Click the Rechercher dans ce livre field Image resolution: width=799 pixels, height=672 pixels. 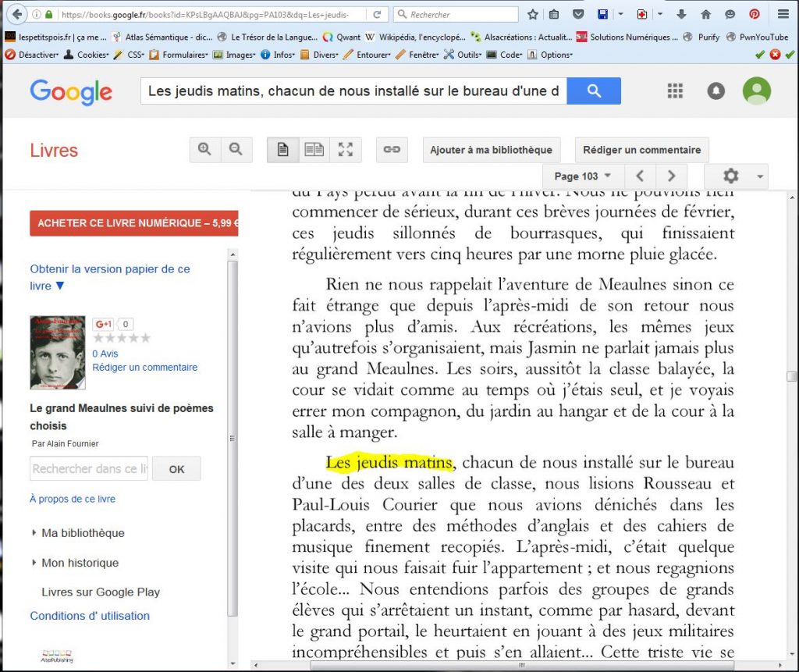click(x=88, y=468)
